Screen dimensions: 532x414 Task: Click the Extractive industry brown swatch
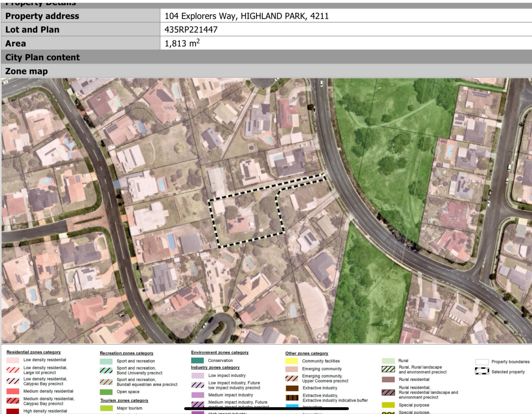(292, 388)
